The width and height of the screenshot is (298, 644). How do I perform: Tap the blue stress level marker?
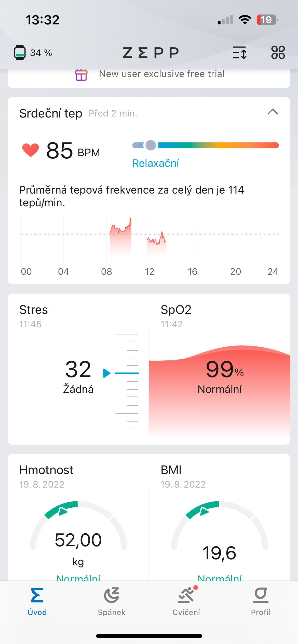pyautogui.click(x=107, y=373)
